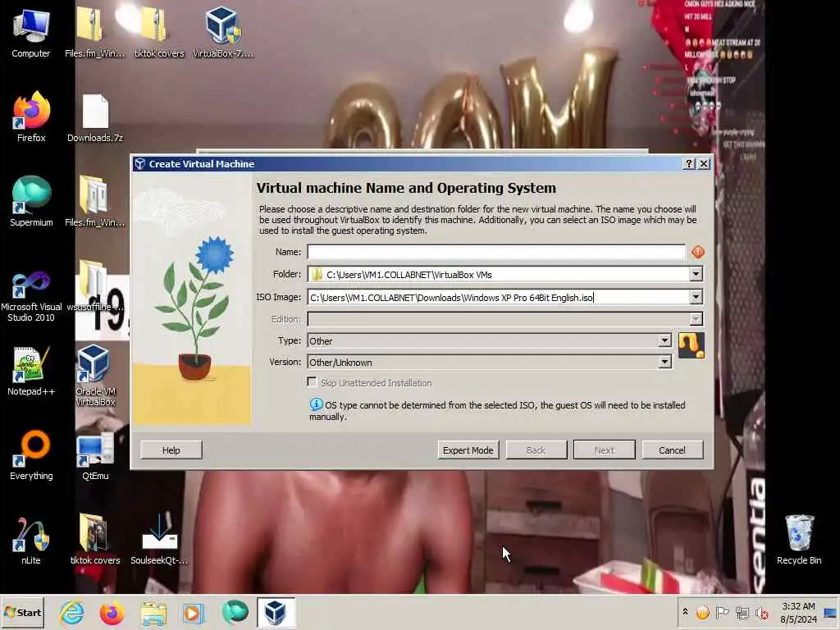Close the Create Virtual Machine dialog
The image size is (840, 630).
(704, 164)
